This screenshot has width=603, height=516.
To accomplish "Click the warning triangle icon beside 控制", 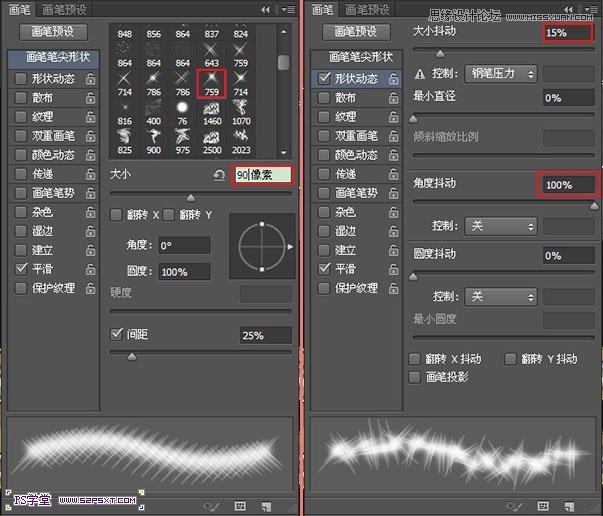I will tap(420, 74).
